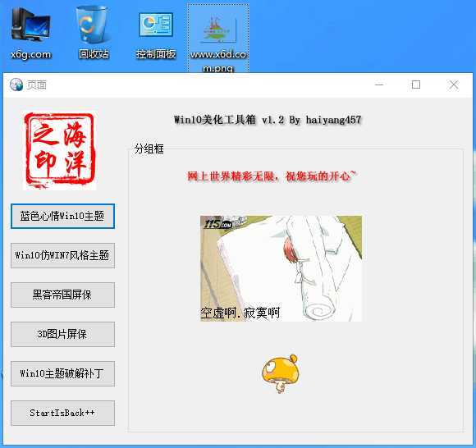Click the 蓝色心情Win10主题 button
The height and width of the screenshot is (448, 476).
pos(62,216)
